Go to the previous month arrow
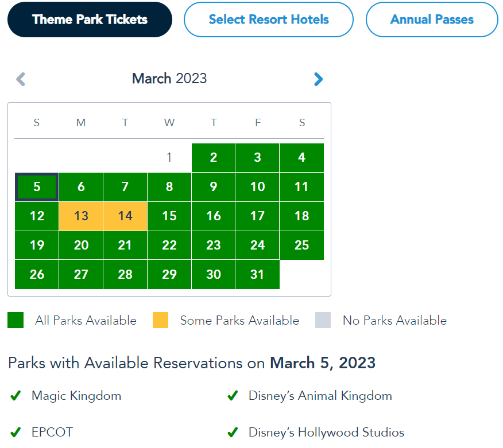 [x=21, y=79]
